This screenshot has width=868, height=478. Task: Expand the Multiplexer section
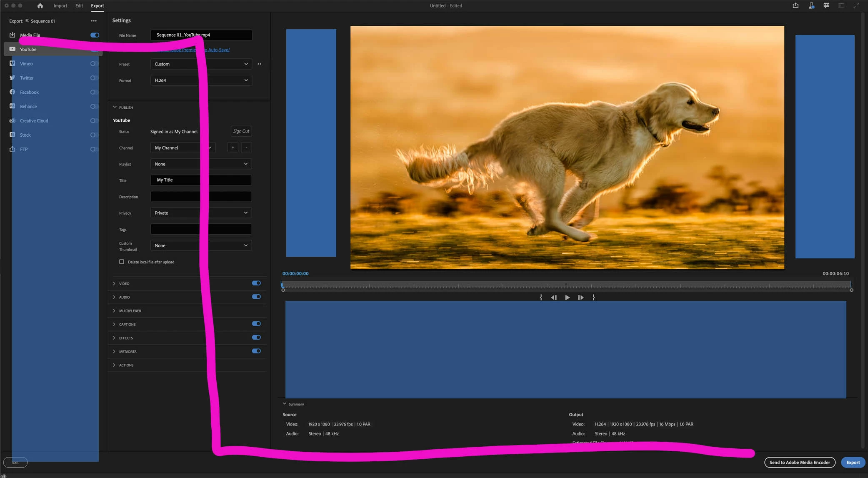pos(130,311)
